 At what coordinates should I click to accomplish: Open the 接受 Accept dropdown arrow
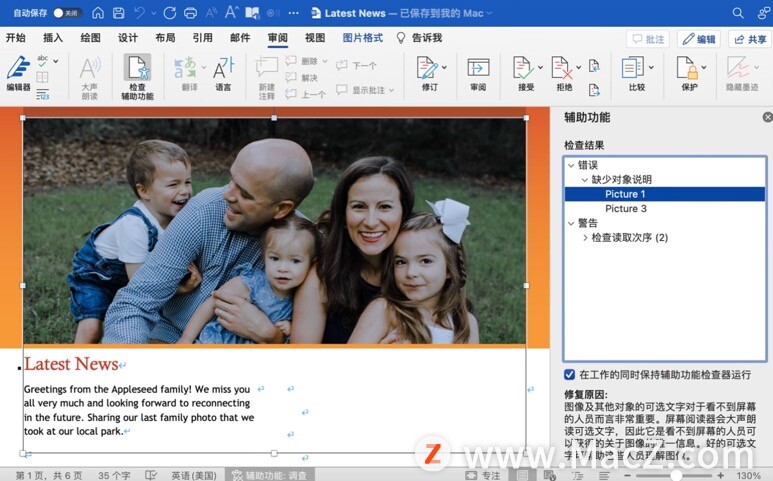pos(540,67)
